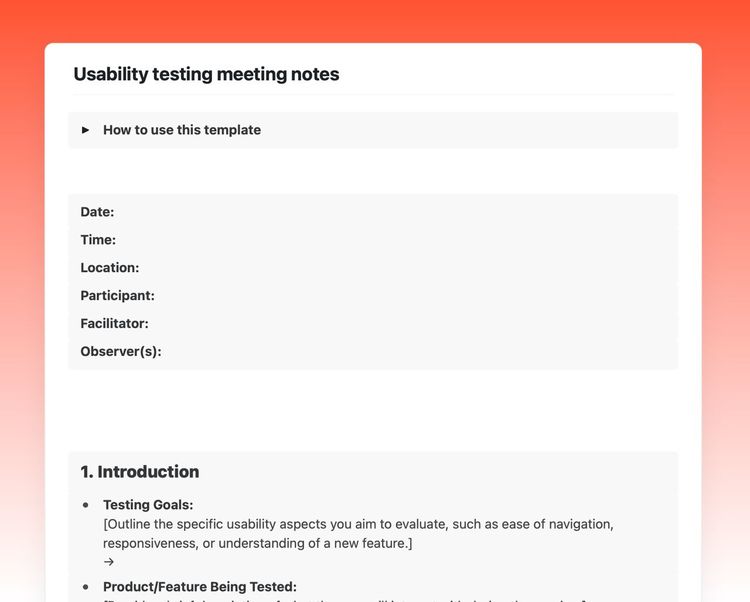Image resolution: width=750 pixels, height=602 pixels.
Task: Click the bullet dot before Product/Feature Being Tested
Action: pyautogui.click(x=86, y=587)
